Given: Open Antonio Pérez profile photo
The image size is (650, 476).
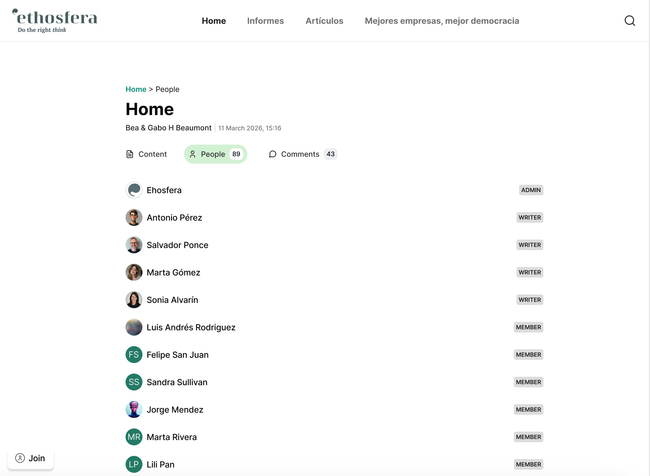Looking at the screenshot, I should tap(134, 217).
